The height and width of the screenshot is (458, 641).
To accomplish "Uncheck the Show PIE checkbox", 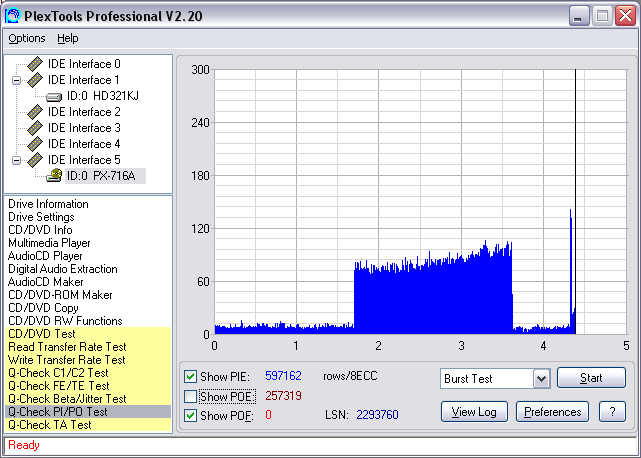I will point(190,376).
